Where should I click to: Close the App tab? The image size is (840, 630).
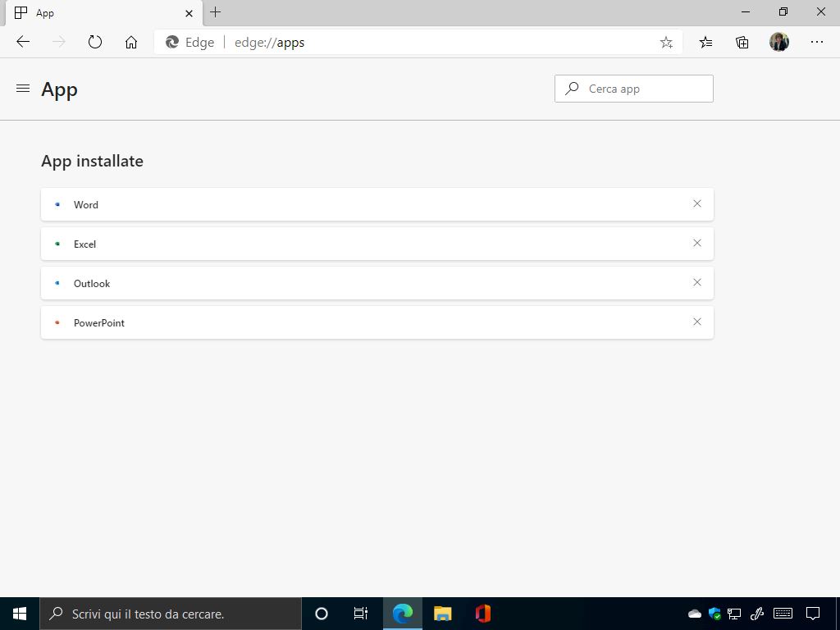(189, 13)
